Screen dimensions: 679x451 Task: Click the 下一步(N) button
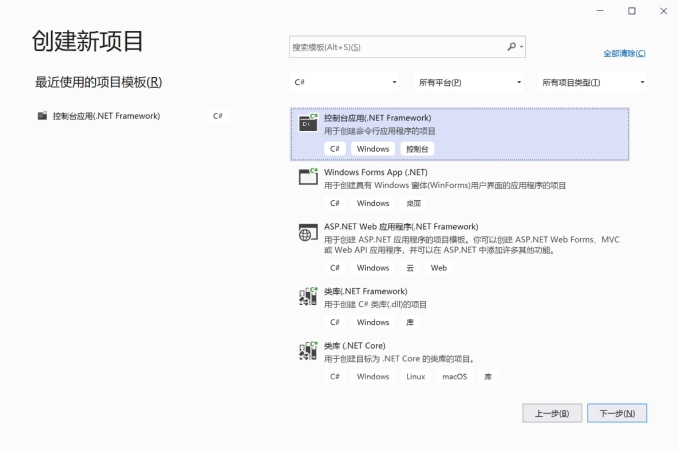coord(617,413)
